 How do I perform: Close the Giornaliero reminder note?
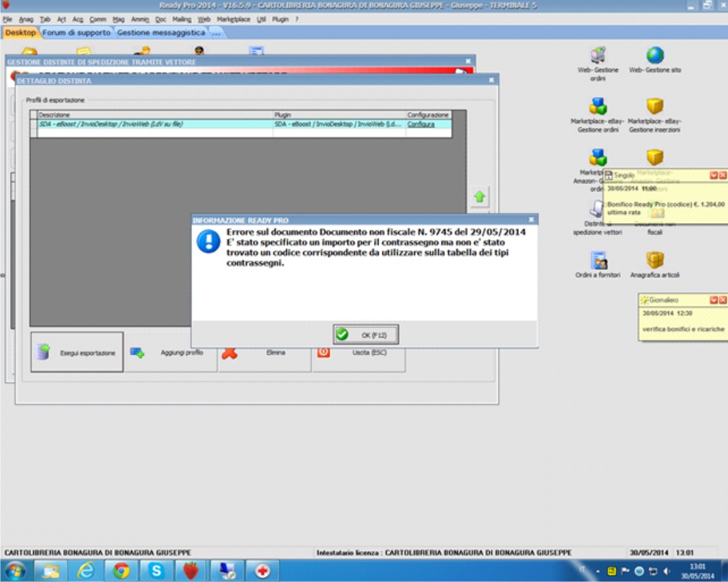point(723,300)
